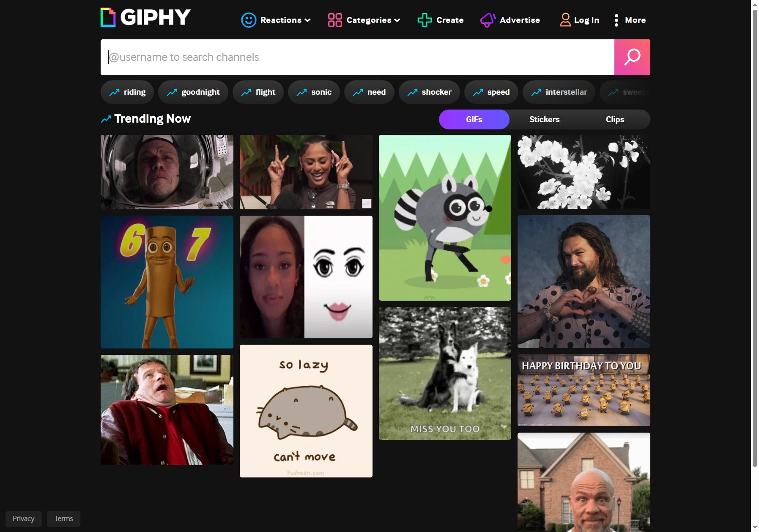Image resolution: width=759 pixels, height=532 pixels.
Task: Open the crying astronaut GIF
Action: tap(167, 172)
